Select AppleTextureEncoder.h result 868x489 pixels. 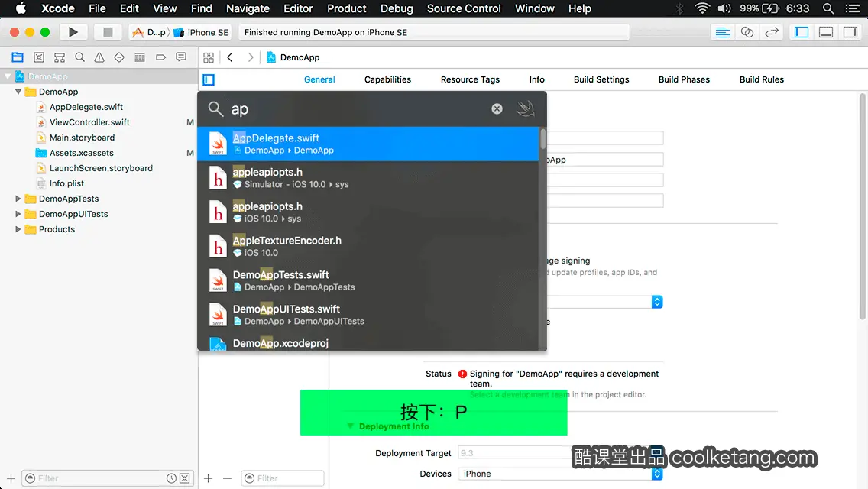pos(368,246)
